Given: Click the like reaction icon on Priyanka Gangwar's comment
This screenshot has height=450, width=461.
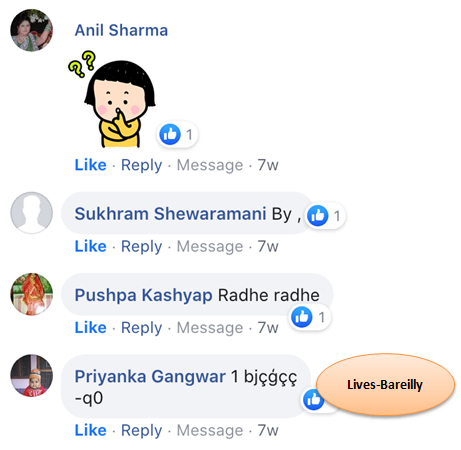Looking at the screenshot, I should (x=313, y=400).
